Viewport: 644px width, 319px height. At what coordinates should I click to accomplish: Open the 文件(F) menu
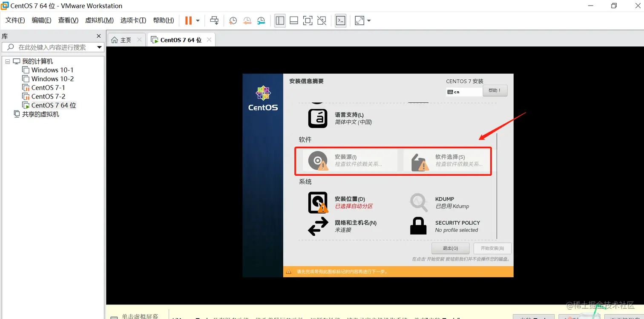pos(15,20)
